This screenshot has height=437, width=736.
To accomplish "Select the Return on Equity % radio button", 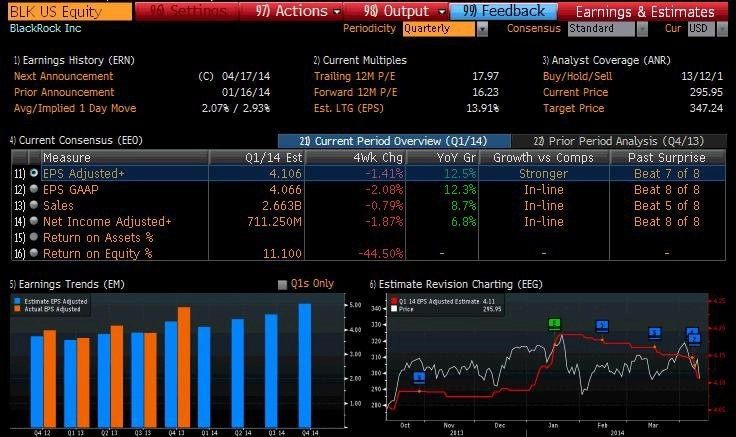I will point(34,253).
